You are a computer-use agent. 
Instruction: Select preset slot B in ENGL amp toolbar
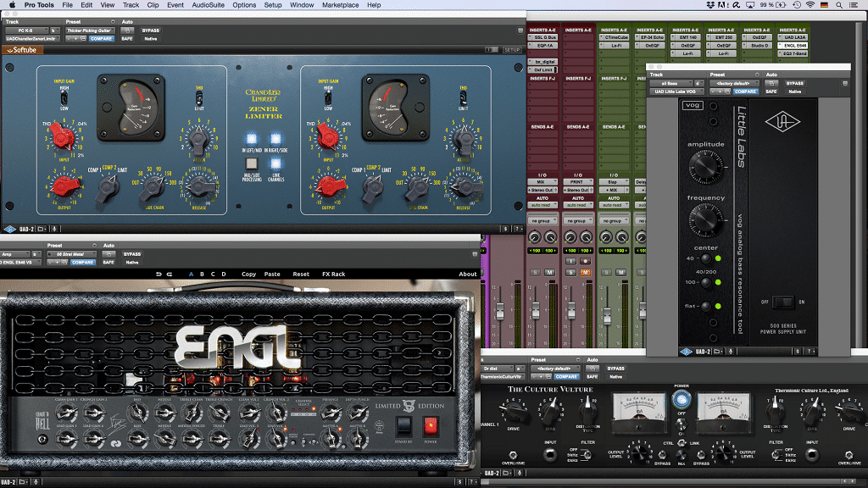coord(202,274)
